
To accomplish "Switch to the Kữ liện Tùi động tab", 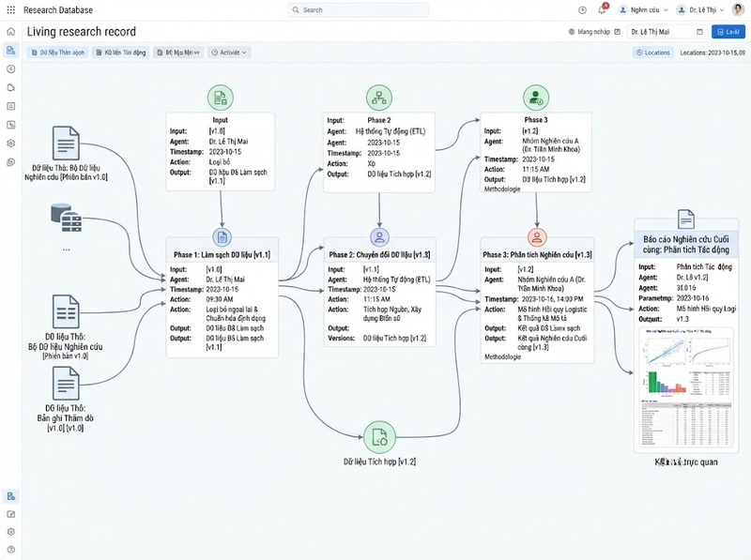I will click(121, 53).
